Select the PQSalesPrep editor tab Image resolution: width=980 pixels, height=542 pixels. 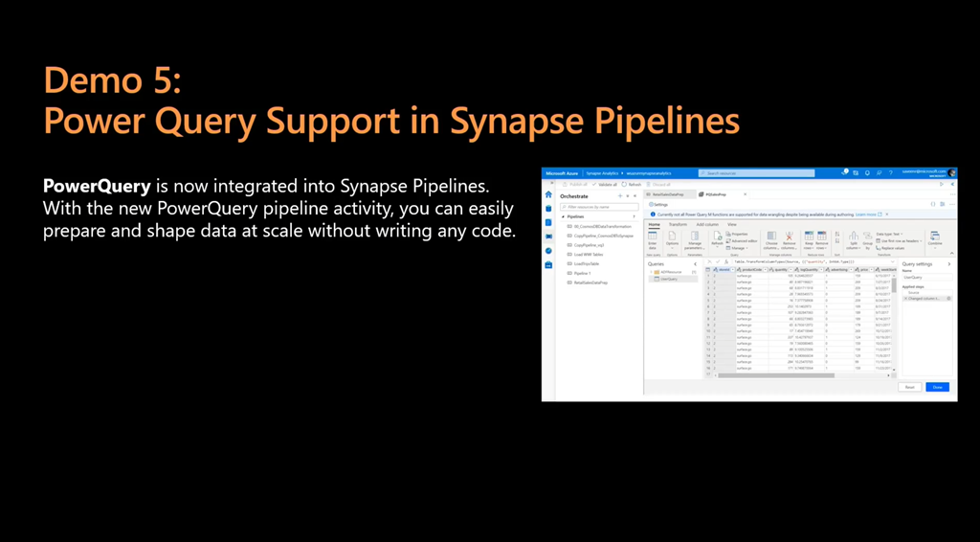(716, 194)
